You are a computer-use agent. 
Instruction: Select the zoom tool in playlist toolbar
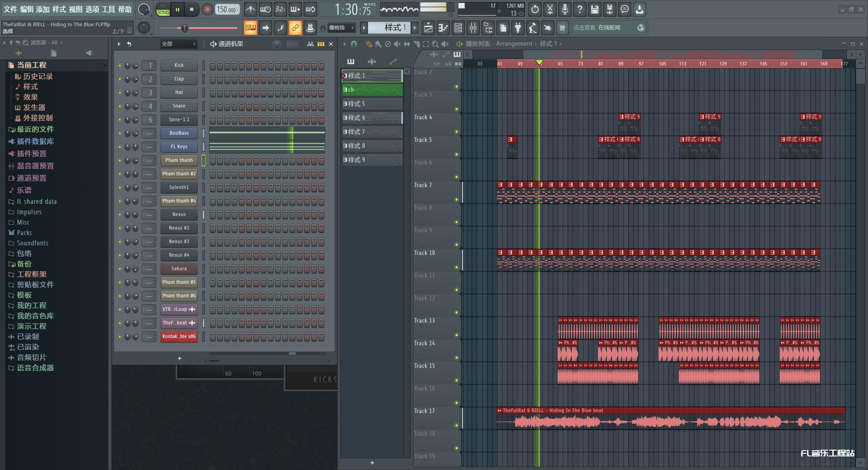pos(435,44)
